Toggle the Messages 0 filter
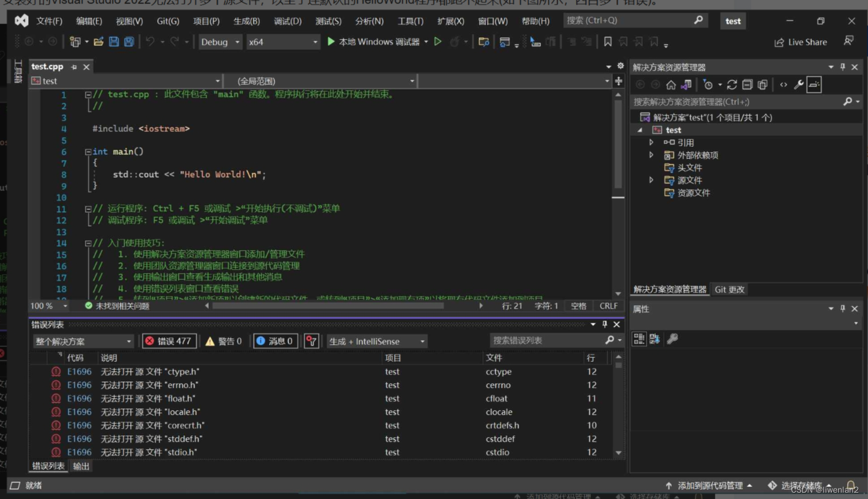Viewport: 868px width, 499px height. pyautogui.click(x=275, y=341)
